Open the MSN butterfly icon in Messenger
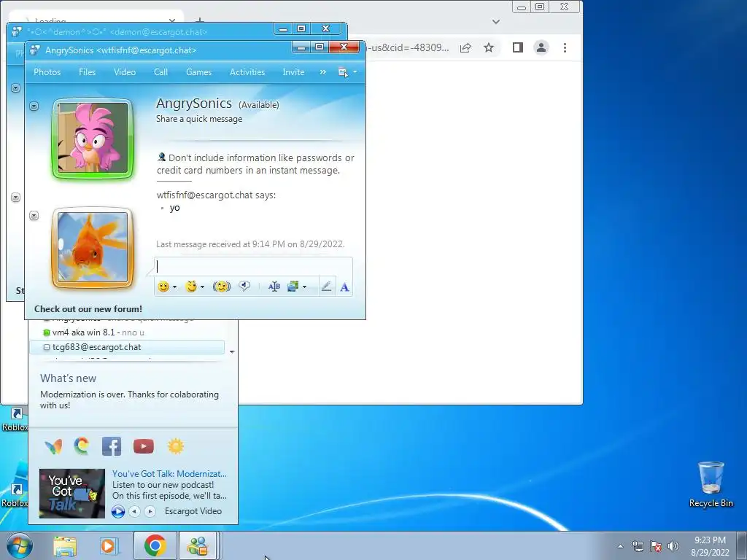 (x=53, y=446)
